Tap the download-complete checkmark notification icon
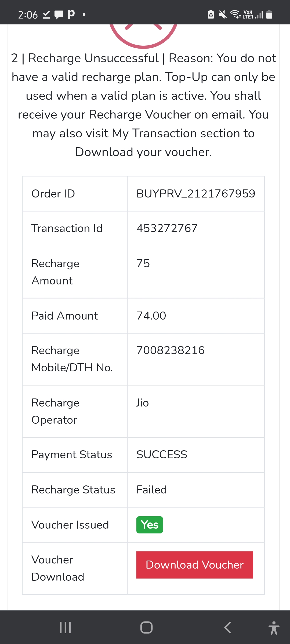Screen dimensions: 290x644 pyautogui.click(x=46, y=14)
